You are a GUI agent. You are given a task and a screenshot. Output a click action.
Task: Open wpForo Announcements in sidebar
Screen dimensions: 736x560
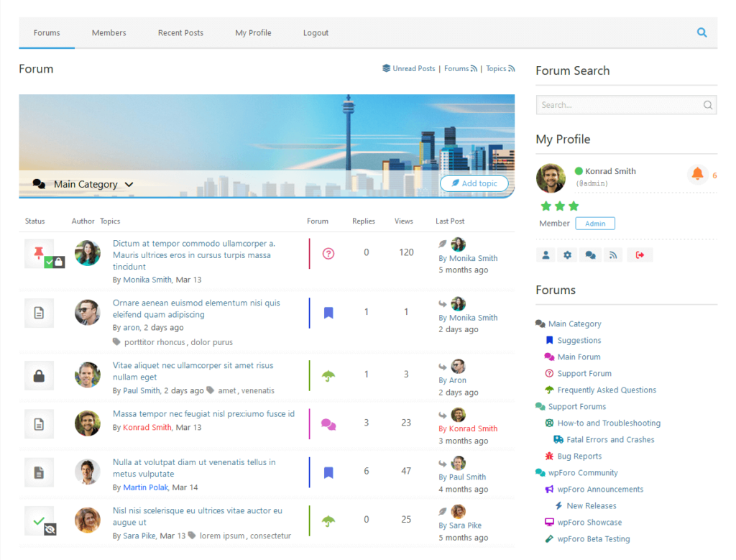[600, 489]
